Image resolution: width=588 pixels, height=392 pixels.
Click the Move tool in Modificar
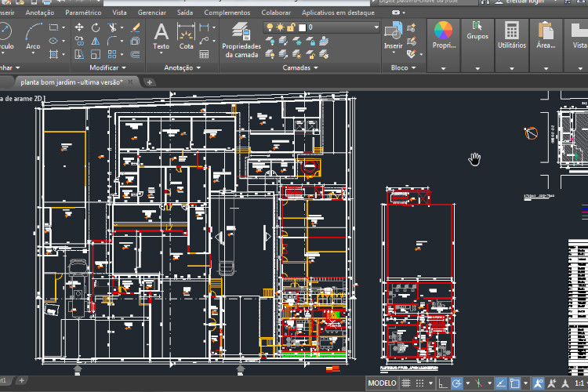pos(79,27)
